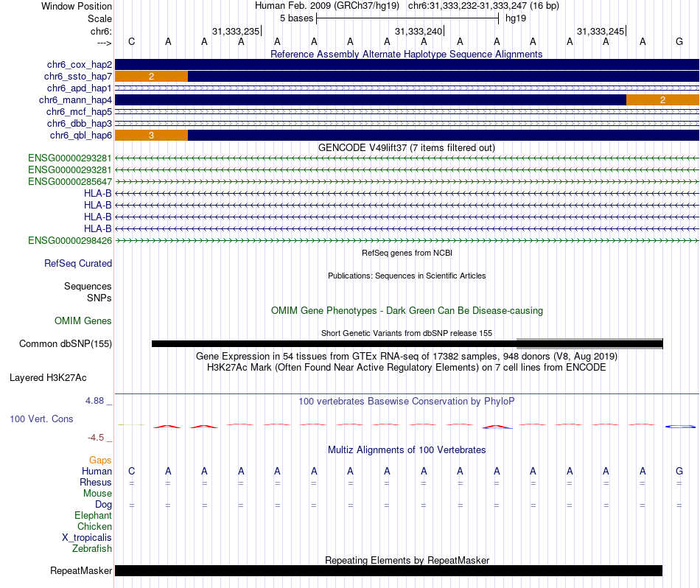Open Publications: Sequences in Scientific Articles title
The width and height of the screenshot is (700, 588).
(407, 276)
